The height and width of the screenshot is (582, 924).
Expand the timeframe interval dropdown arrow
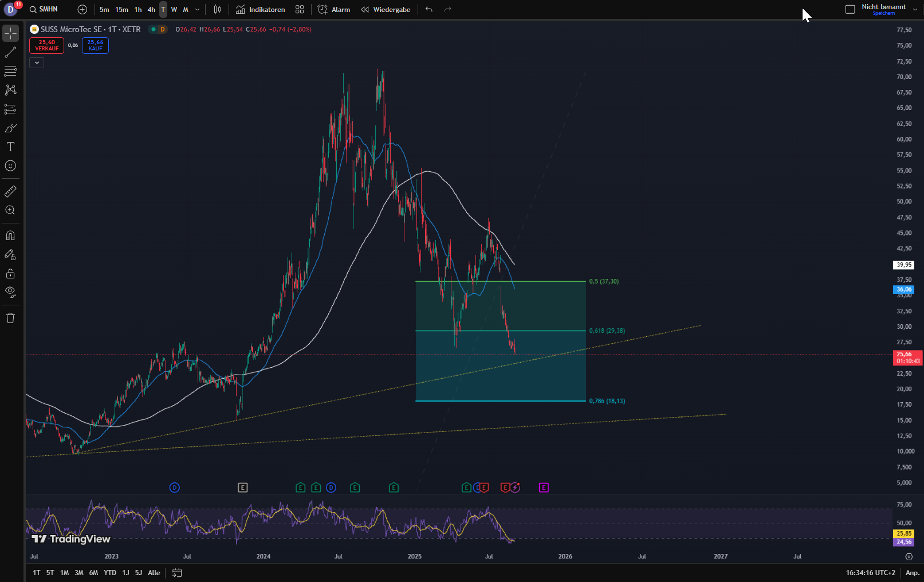pos(198,10)
